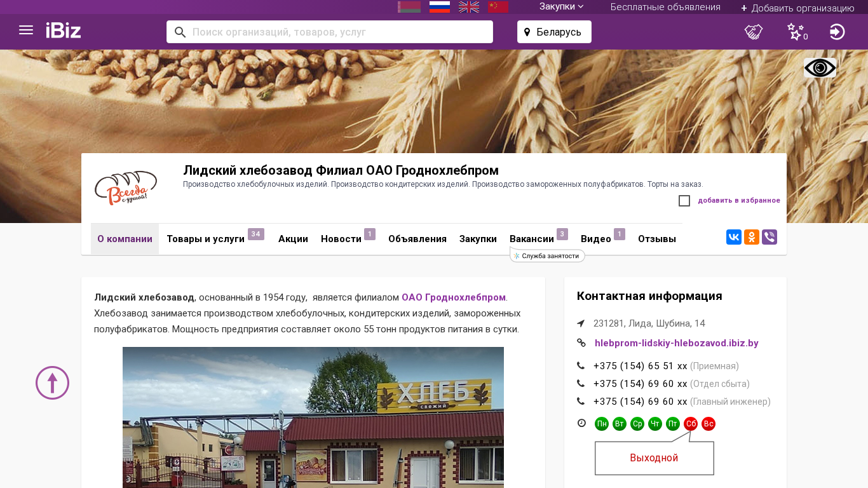Screen dimensions: 868x488
Task: Click the address 231281, Лида, Шубина, 14
Action: (649, 323)
